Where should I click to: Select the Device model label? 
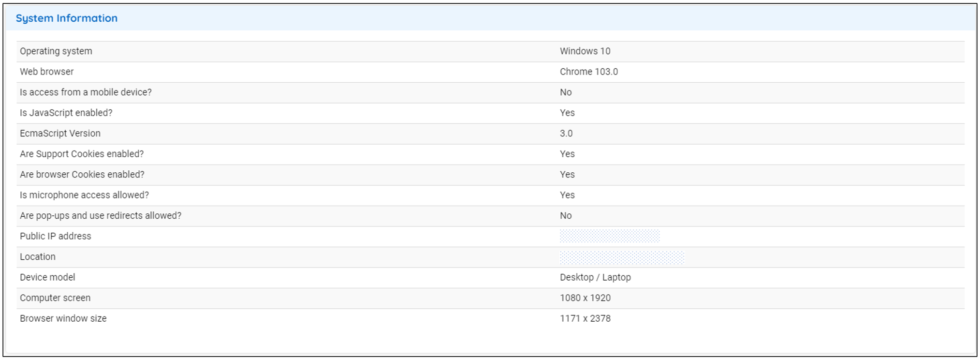47,277
